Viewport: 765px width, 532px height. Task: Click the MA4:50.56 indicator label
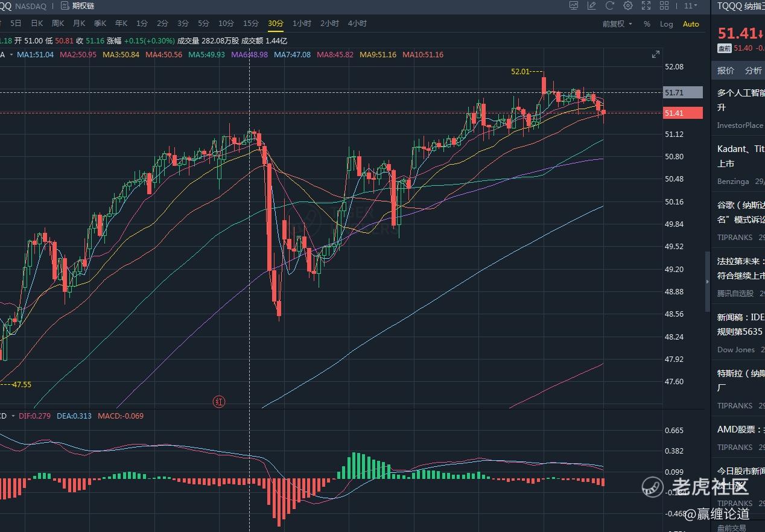[164, 55]
